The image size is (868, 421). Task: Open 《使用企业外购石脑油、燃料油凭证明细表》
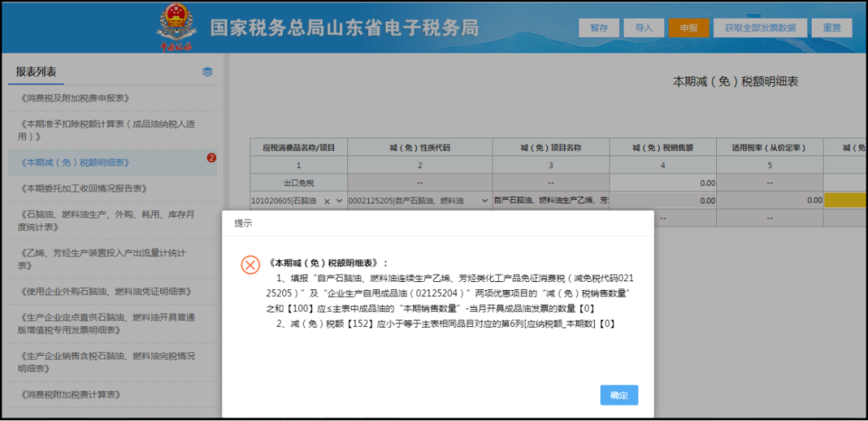104,292
